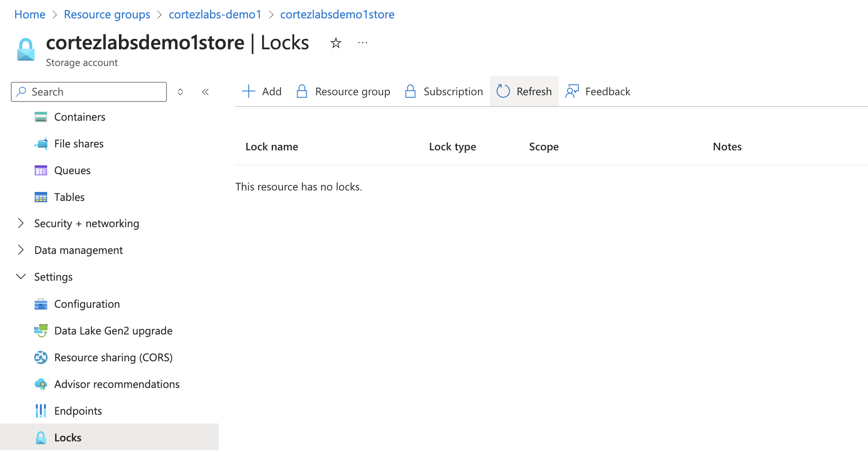Click the Endpoints bars icon
This screenshot has width=868, height=451.
(x=41, y=411)
